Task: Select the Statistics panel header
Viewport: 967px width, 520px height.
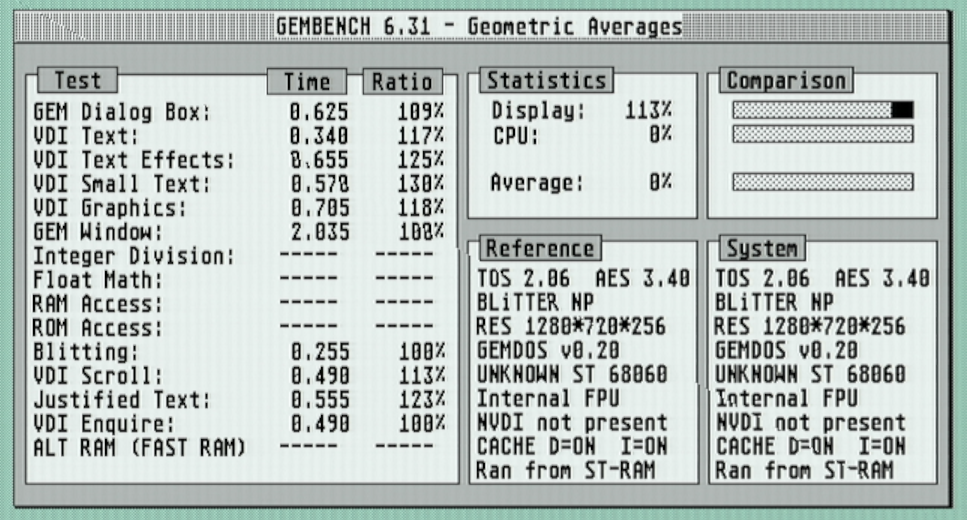Action: tap(546, 80)
